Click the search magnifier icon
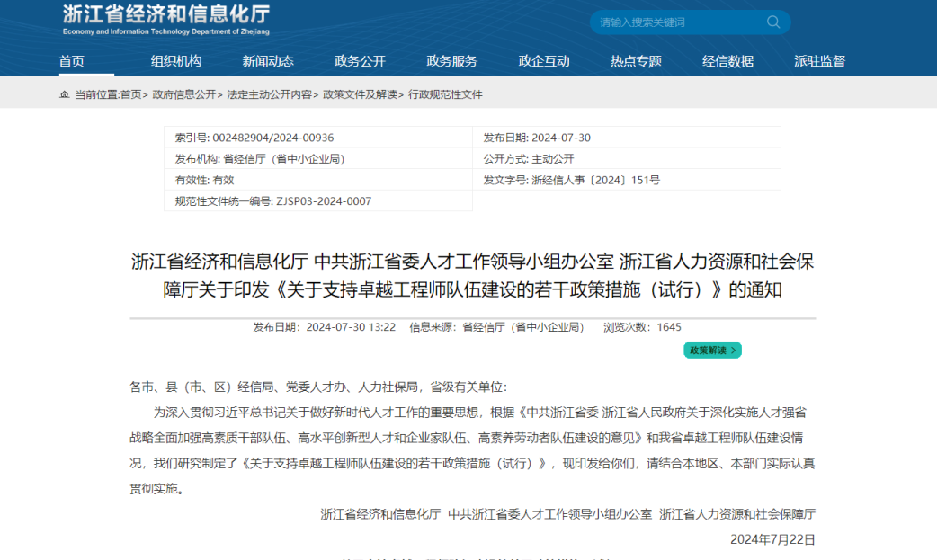The image size is (937, 560). pos(773,22)
